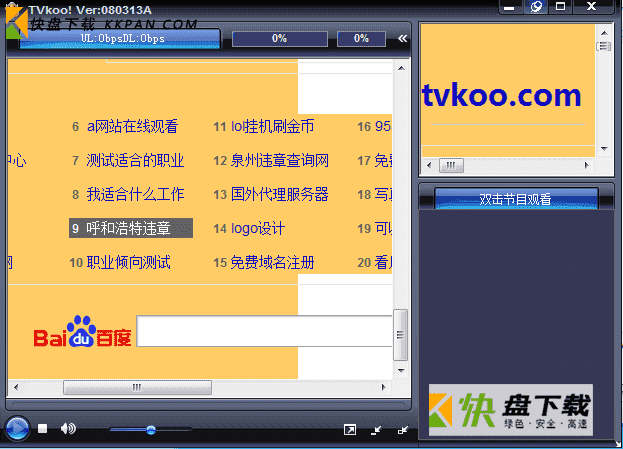The height and width of the screenshot is (449, 623).
Task: Close the TVkoo window
Action: pyautogui.click(x=592, y=6)
